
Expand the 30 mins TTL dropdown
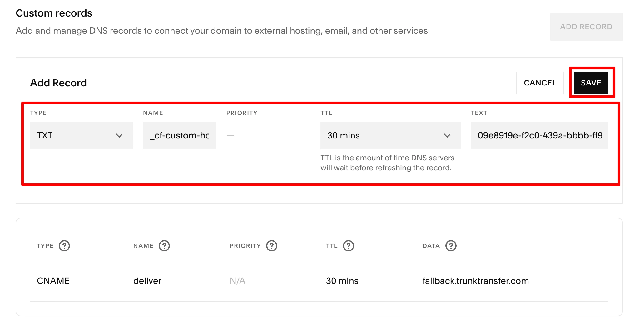point(390,135)
